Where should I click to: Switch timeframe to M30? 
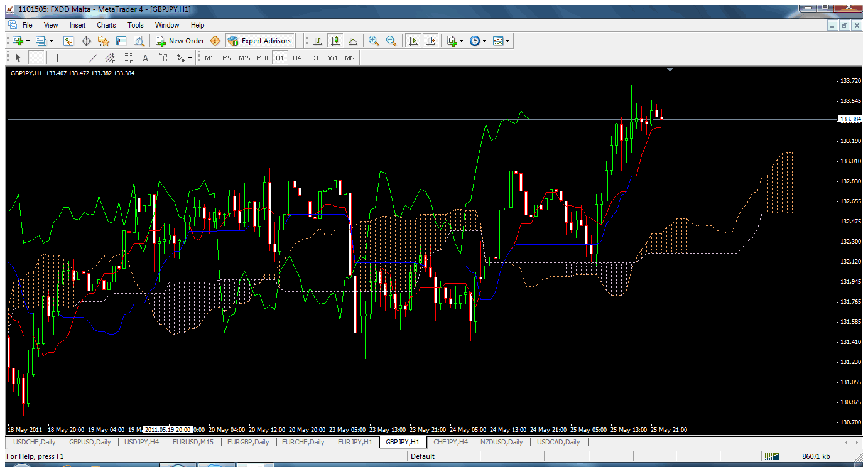pyautogui.click(x=262, y=58)
